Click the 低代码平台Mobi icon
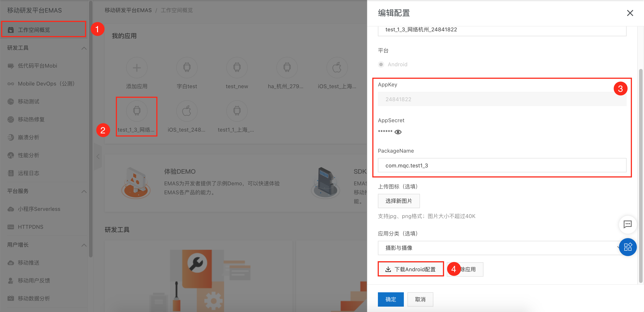 click(11, 66)
